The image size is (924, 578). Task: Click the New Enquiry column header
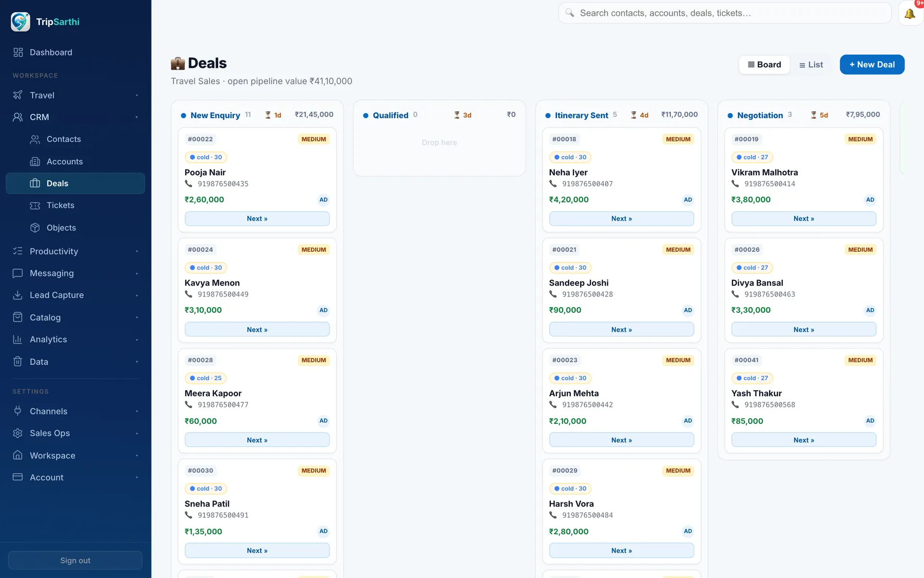[215, 116]
